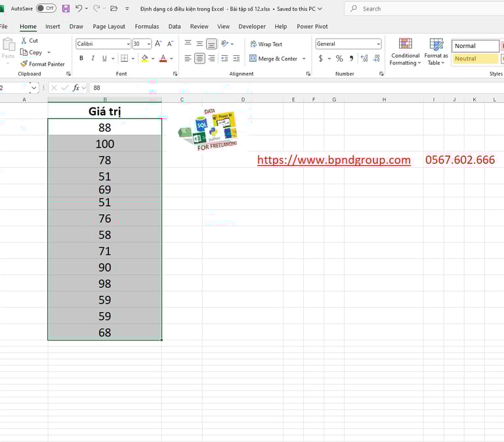Click the Borders icon
This screenshot has height=442, width=504.
pyautogui.click(x=124, y=58)
